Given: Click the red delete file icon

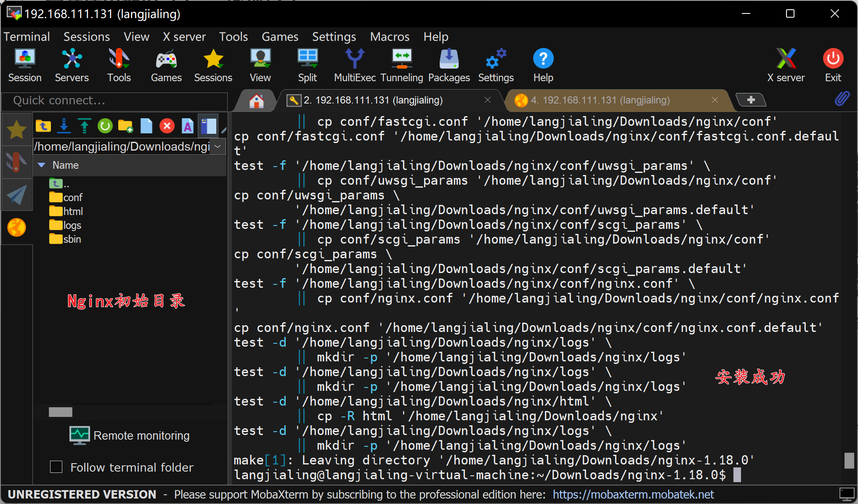Looking at the screenshot, I should pyautogui.click(x=167, y=126).
